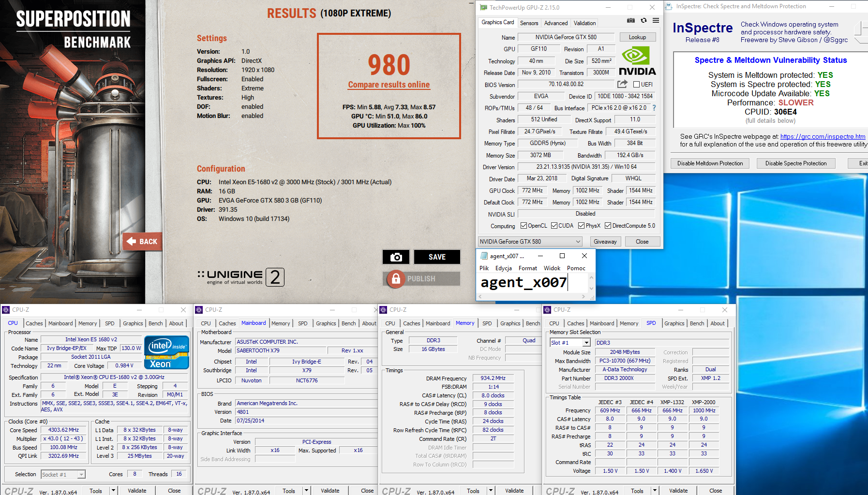Click inside the Notepad text area
Image resolution: width=868 pixels, height=495 pixels.
(x=532, y=283)
